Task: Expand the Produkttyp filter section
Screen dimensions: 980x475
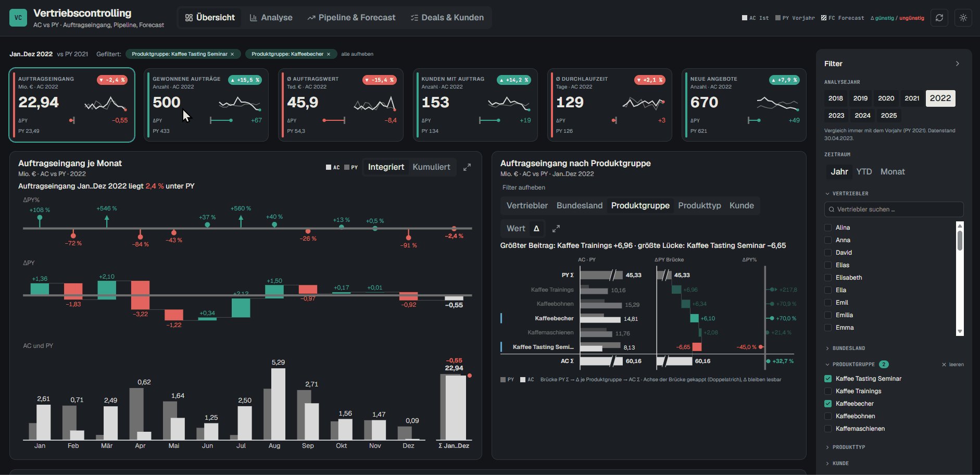Action: click(845, 447)
